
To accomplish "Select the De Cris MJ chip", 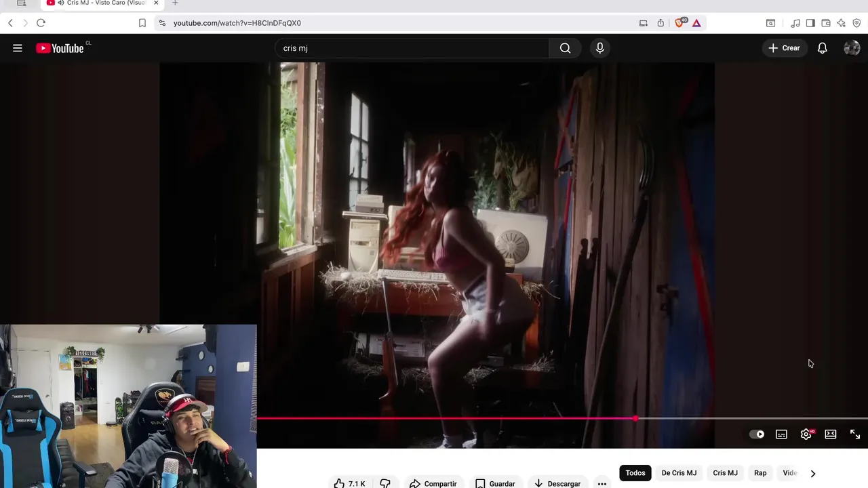I will point(679,473).
